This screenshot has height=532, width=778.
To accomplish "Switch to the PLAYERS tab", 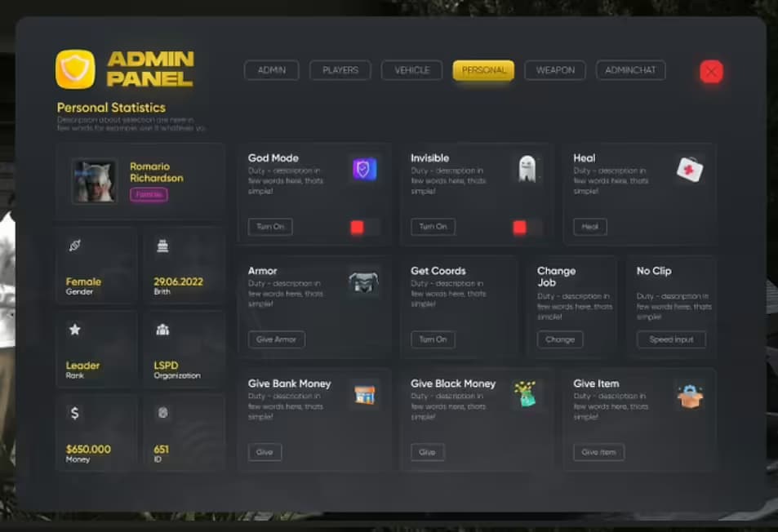I will (x=340, y=70).
